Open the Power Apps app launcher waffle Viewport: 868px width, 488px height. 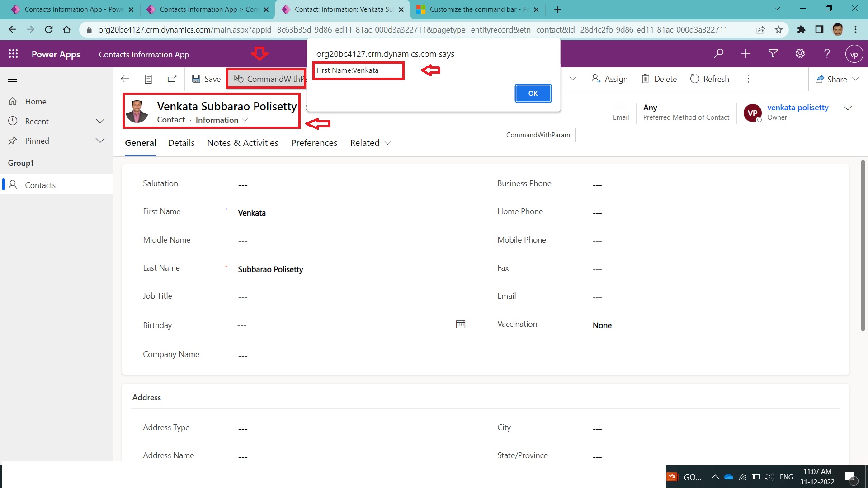(13, 54)
